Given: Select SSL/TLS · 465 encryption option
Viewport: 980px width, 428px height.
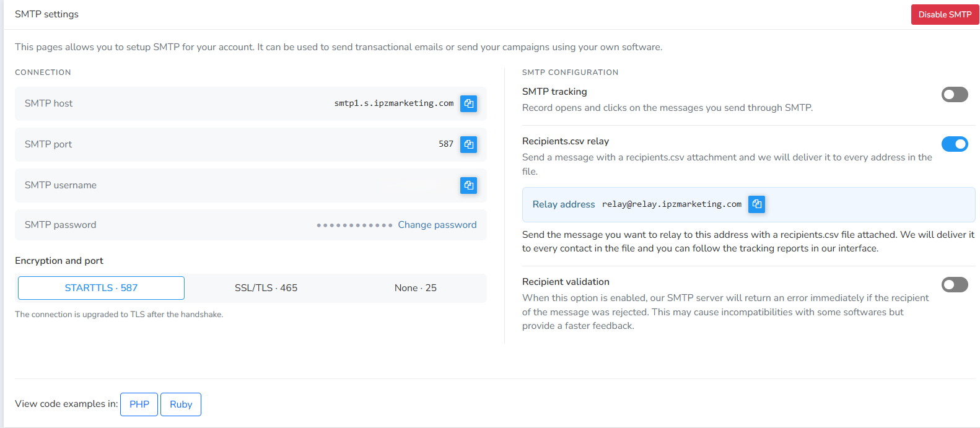Looking at the screenshot, I should click(x=266, y=288).
